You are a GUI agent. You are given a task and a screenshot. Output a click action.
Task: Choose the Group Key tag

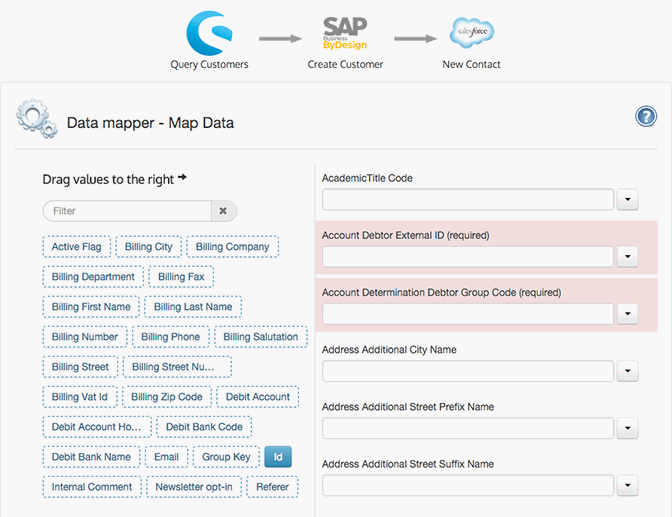click(x=226, y=457)
